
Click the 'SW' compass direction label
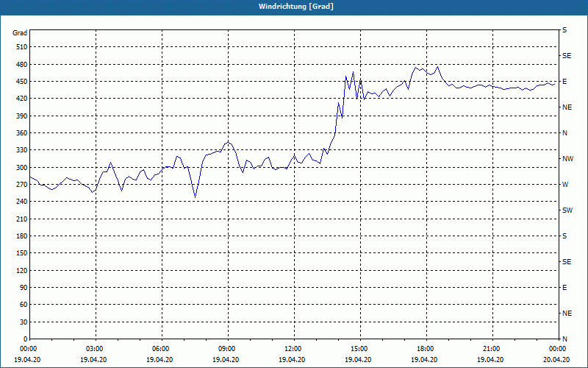pyautogui.click(x=567, y=210)
